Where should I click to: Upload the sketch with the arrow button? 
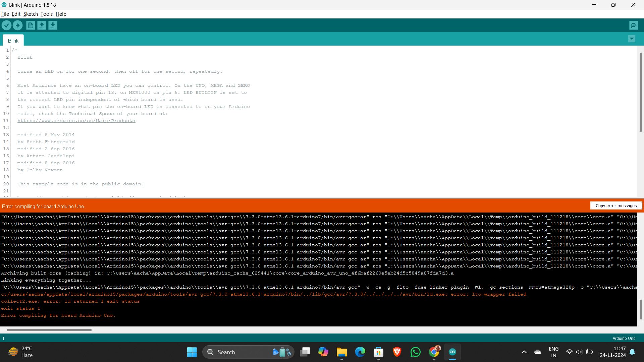click(17, 25)
